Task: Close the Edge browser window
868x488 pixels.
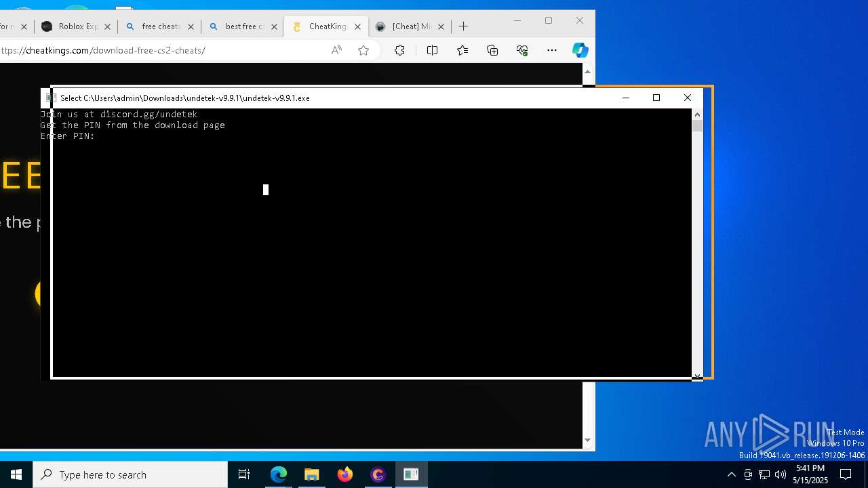Action: [580, 20]
